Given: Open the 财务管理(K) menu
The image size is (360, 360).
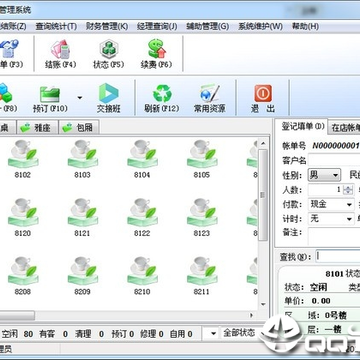Looking at the screenshot, I should (x=107, y=26).
